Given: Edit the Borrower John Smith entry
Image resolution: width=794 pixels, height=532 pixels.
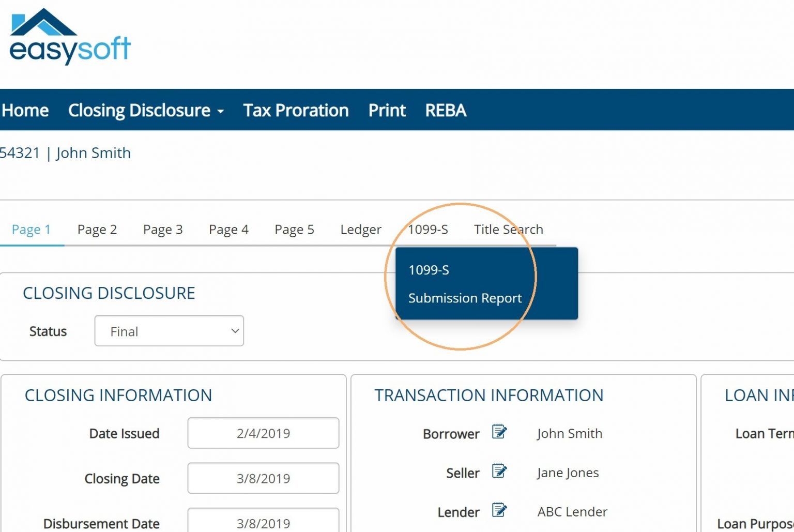Looking at the screenshot, I should click(x=499, y=433).
